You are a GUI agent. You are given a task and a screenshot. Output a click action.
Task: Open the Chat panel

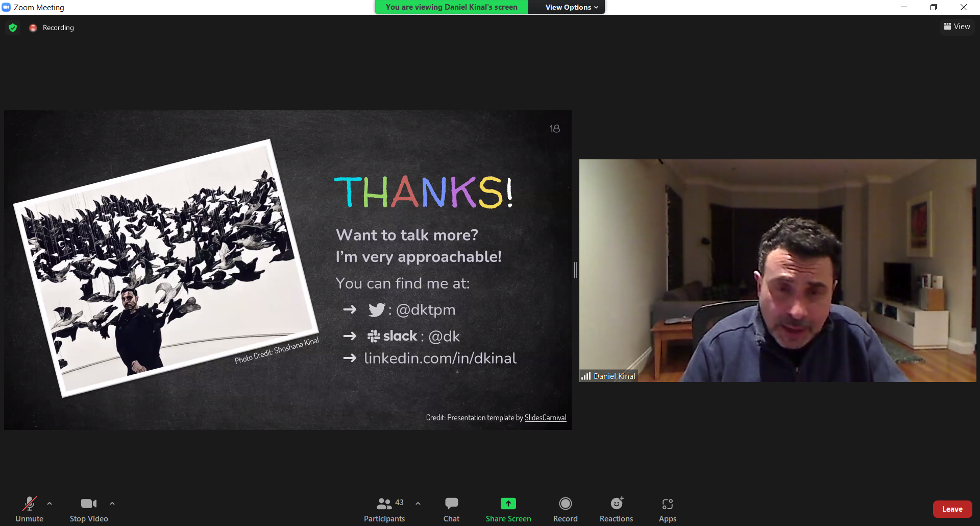(x=451, y=509)
